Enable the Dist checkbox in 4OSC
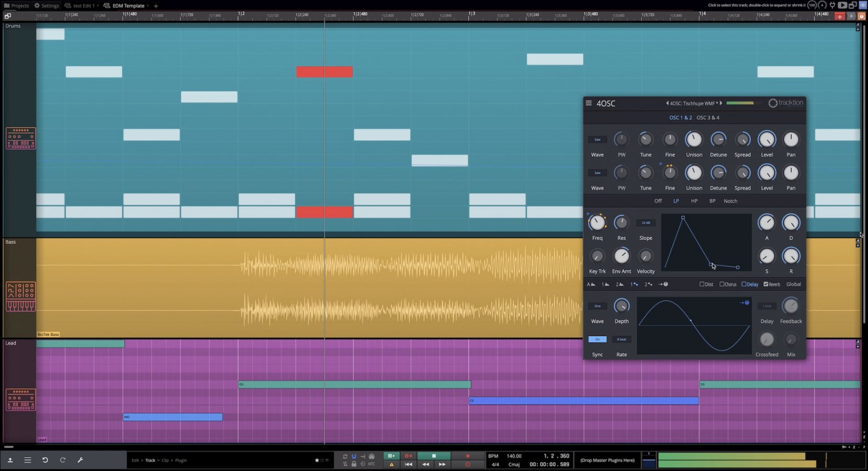 click(701, 284)
